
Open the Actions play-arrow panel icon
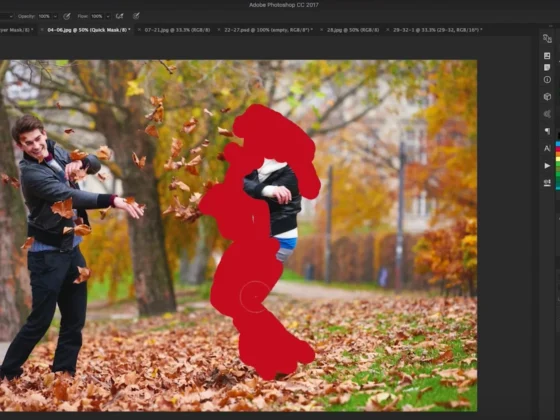[547, 166]
